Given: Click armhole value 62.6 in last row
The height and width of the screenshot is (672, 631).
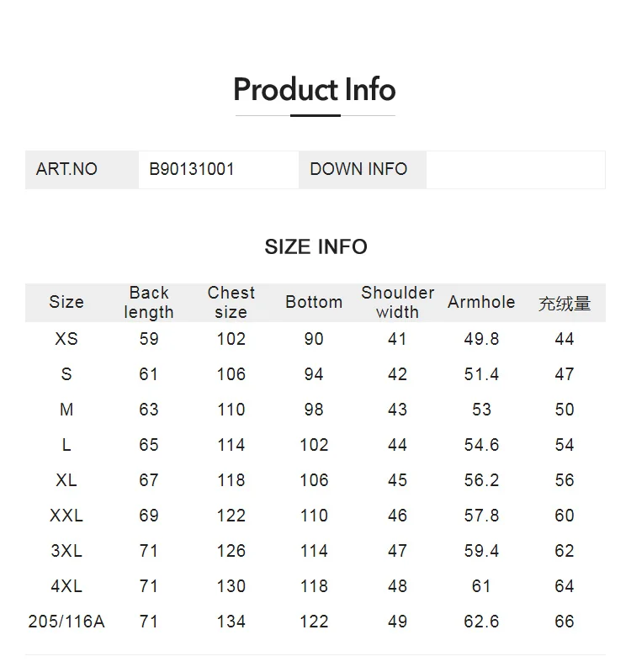Looking at the screenshot, I should point(481,622).
